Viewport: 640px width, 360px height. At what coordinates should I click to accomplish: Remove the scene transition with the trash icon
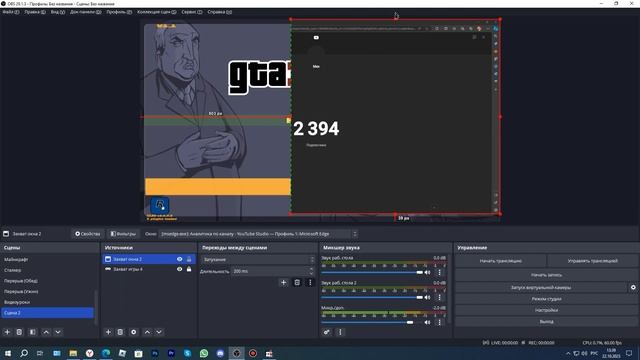297,282
